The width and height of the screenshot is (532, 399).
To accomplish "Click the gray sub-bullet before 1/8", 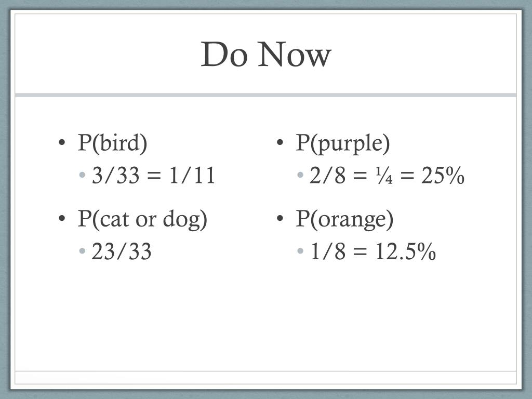I will click(300, 251).
